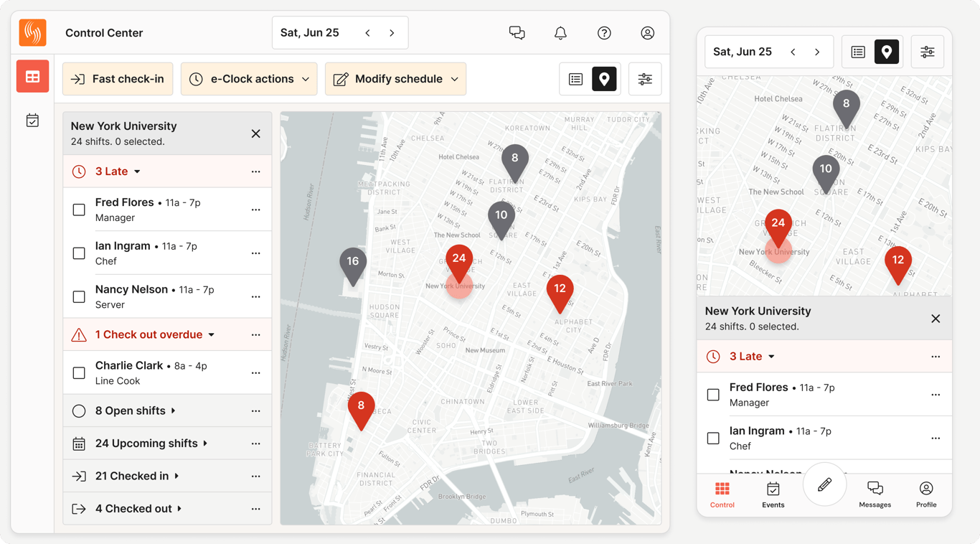
Task: Close New York University panel in mobile view
Action: (936, 319)
